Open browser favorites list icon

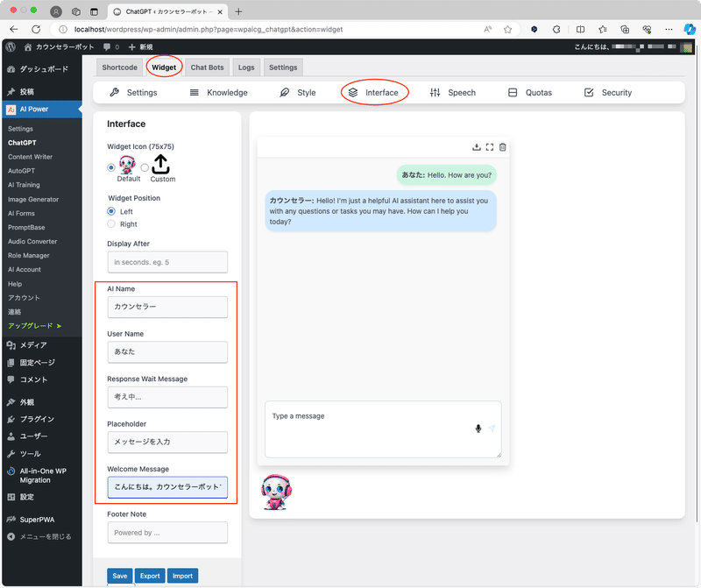pyautogui.click(x=603, y=30)
